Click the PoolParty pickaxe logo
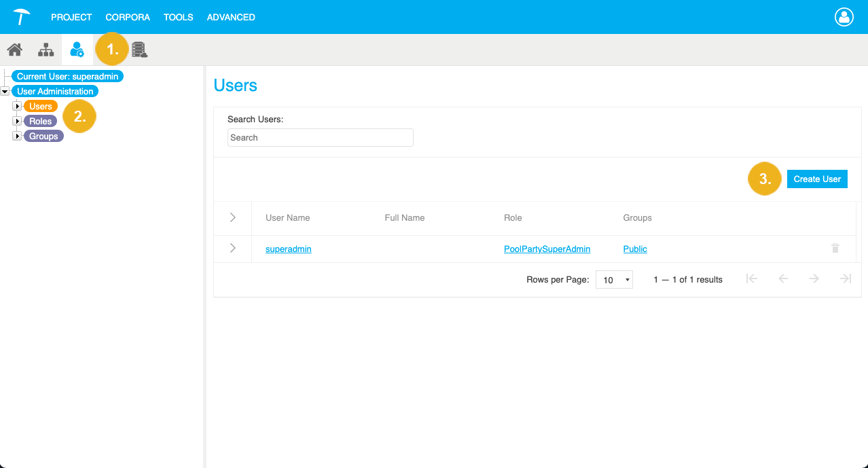 click(20, 16)
